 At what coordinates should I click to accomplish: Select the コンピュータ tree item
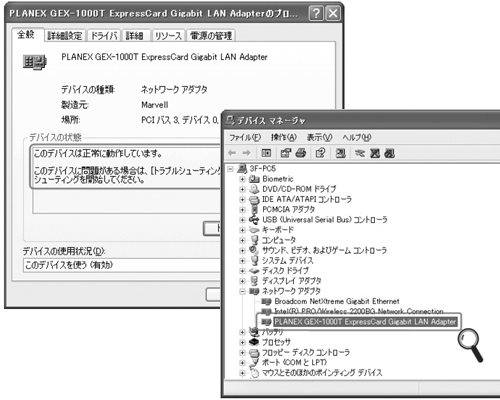coord(279,240)
